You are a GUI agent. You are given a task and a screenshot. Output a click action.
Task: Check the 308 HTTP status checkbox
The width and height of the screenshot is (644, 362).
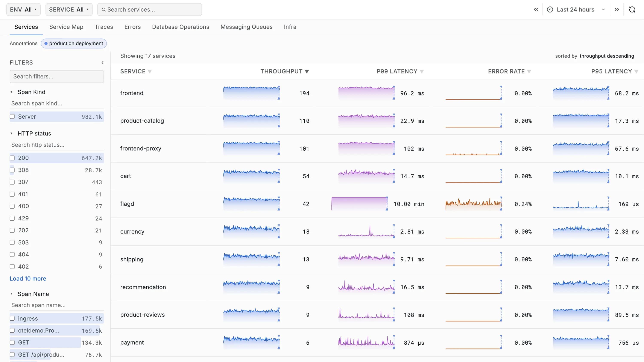click(x=12, y=170)
